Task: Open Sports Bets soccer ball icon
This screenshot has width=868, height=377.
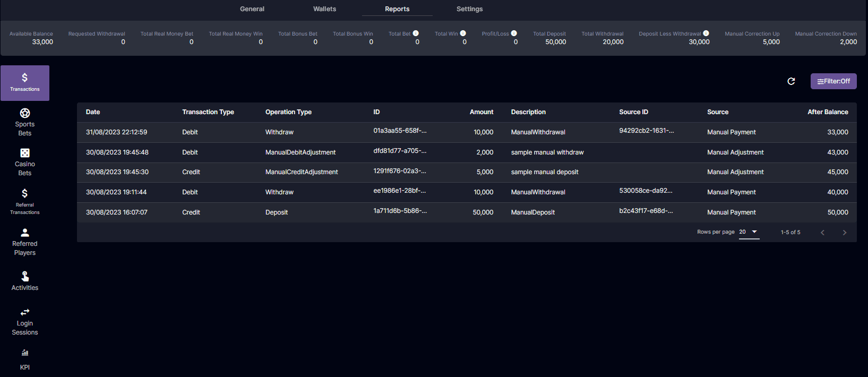Action: click(x=25, y=113)
